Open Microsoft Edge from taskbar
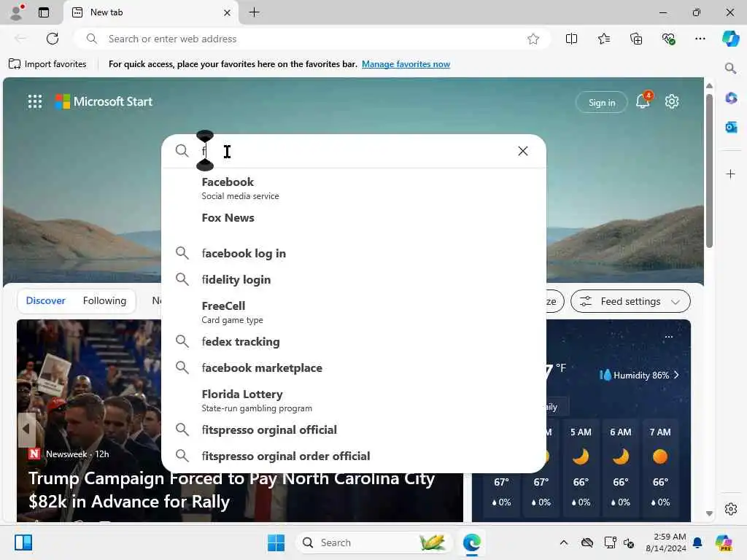This screenshot has width=747, height=560. [472, 542]
